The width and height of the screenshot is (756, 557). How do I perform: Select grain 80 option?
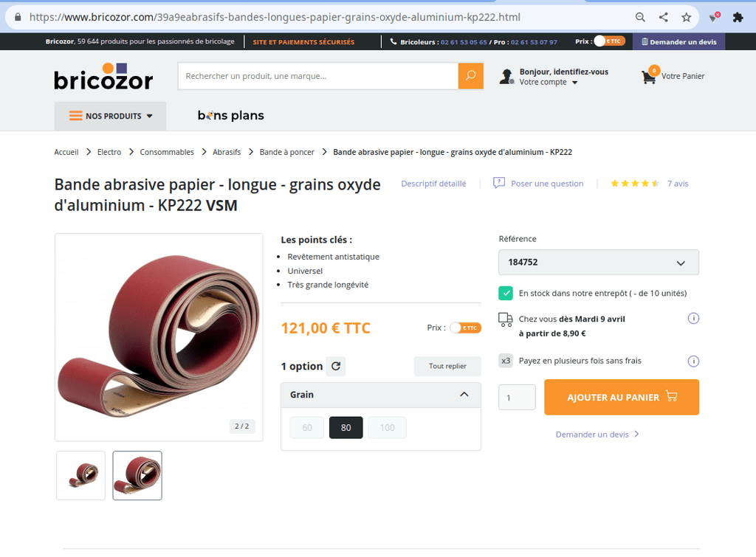point(346,427)
